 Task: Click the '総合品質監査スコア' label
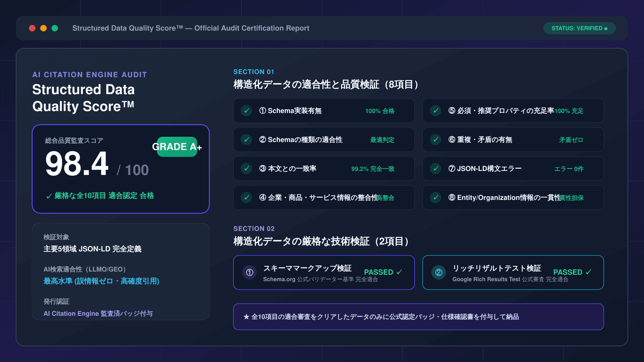pyautogui.click(x=74, y=140)
